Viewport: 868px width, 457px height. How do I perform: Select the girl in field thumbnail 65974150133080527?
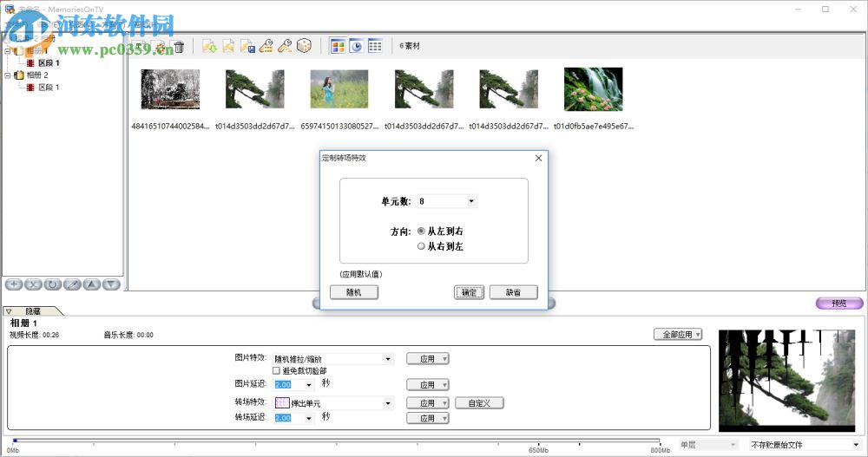339,89
